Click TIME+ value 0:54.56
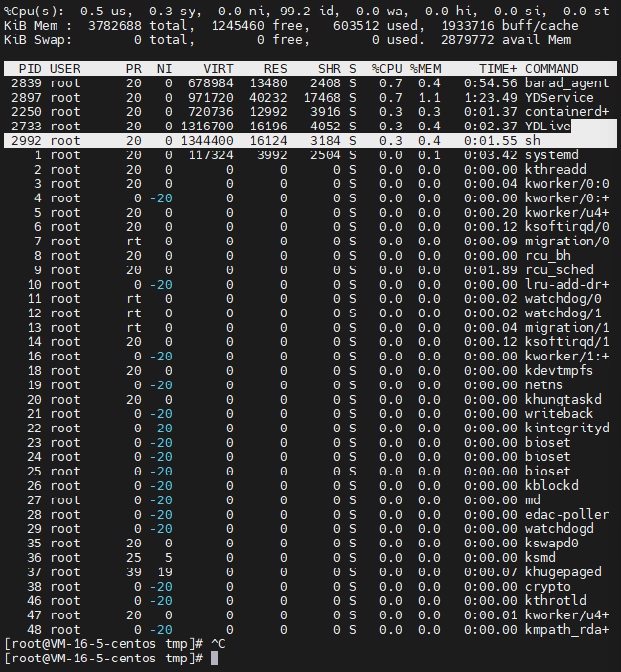Image resolution: width=621 pixels, height=672 pixels. (491, 83)
